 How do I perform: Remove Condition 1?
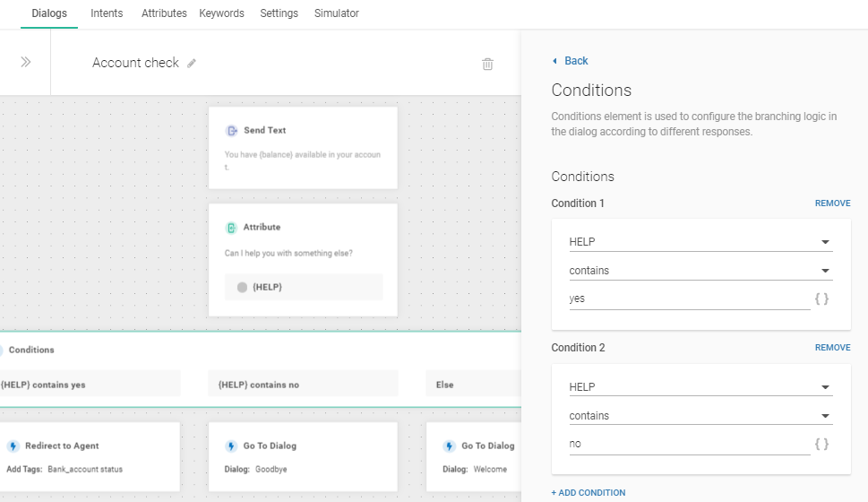(832, 203)
